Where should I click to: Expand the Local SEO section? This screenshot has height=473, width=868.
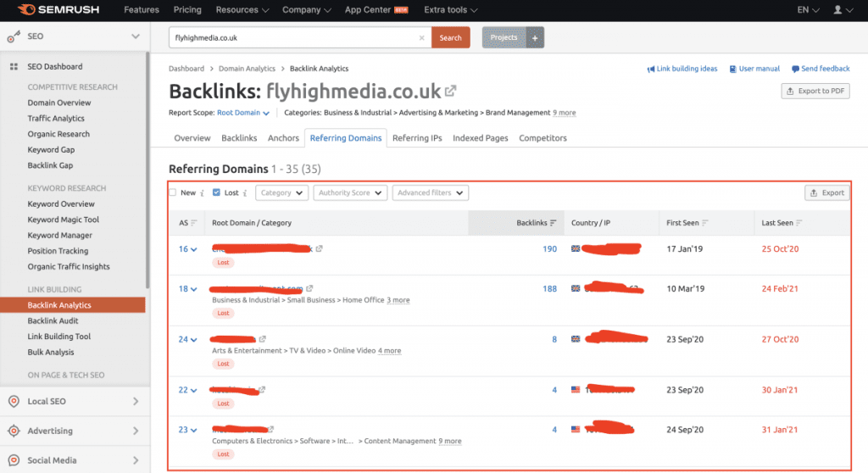(x=136, y=401)
